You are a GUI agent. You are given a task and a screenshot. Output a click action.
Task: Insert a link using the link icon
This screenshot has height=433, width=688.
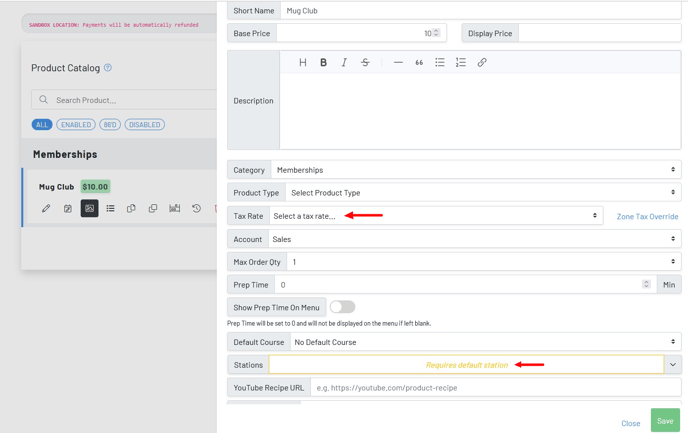[x=482, y=63]
